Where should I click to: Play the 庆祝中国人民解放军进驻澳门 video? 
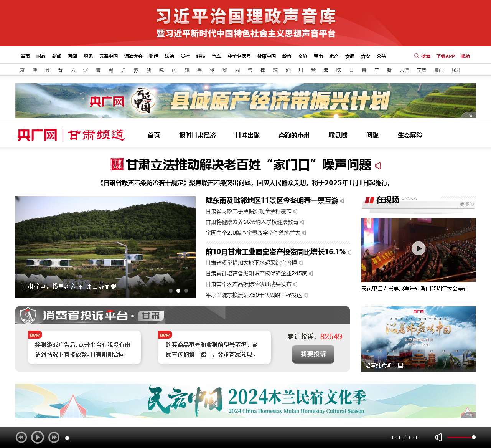[x=419, y=248]
